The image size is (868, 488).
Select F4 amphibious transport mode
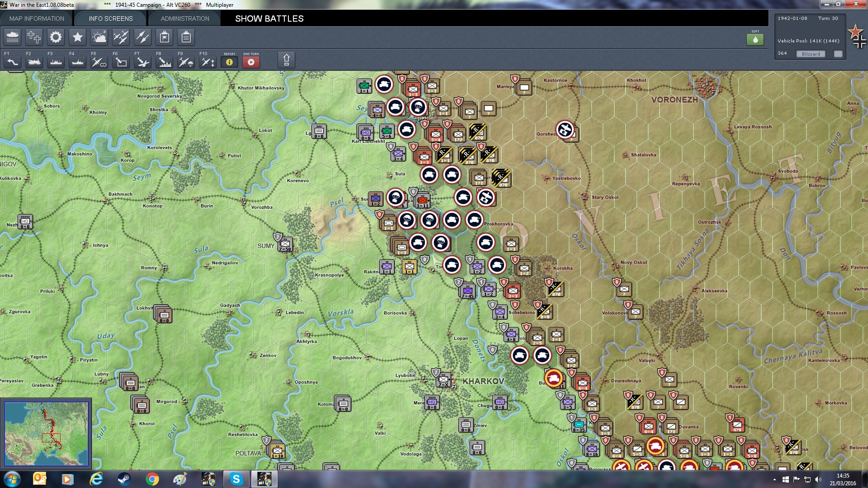(x=77, y=62)
